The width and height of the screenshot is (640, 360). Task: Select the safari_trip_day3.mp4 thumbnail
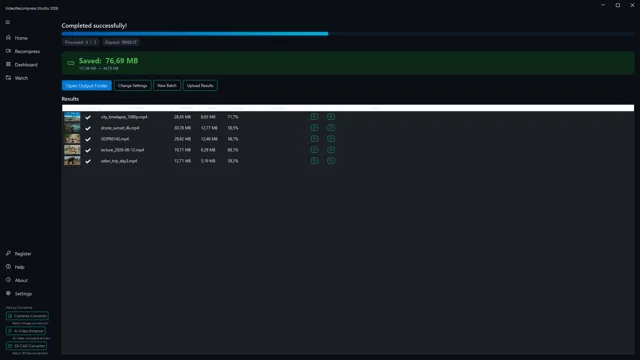[72, 161]
